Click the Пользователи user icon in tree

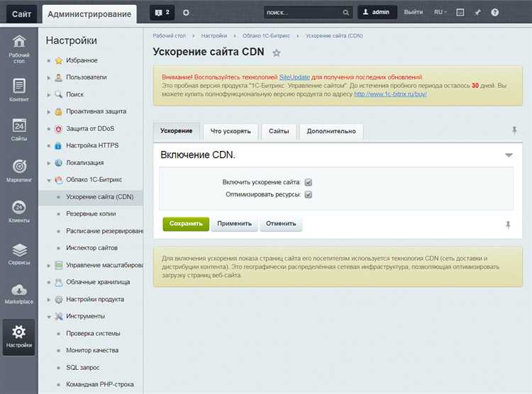(x=59, y=77)
